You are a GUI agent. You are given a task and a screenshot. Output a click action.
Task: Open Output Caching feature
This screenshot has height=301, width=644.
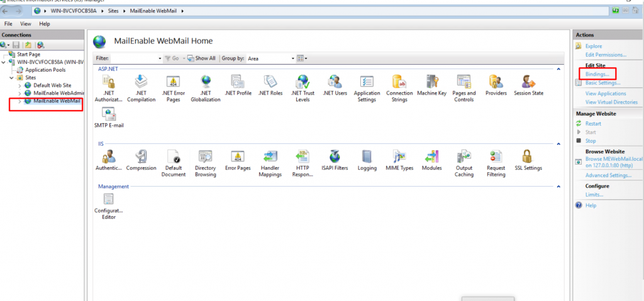tap(464, 163)
